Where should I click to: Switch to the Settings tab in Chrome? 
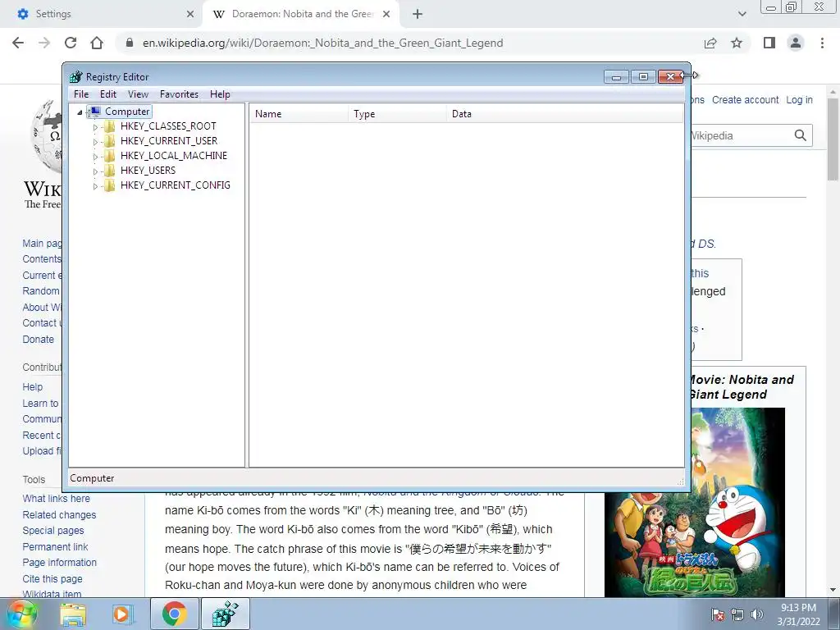99,14
